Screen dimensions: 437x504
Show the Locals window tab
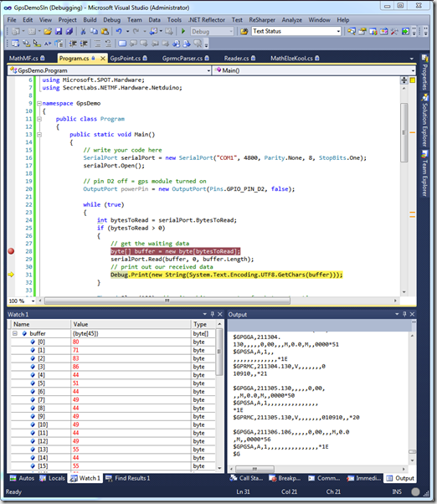tap(53, 478)
